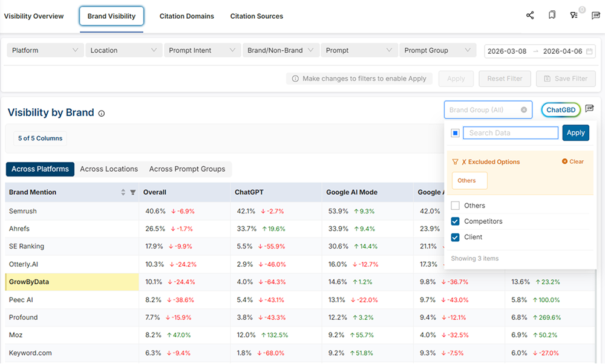605x364 pixels.
Task: Click the Brand Mention filter funnel icon
Action: [x=133, y=192]
